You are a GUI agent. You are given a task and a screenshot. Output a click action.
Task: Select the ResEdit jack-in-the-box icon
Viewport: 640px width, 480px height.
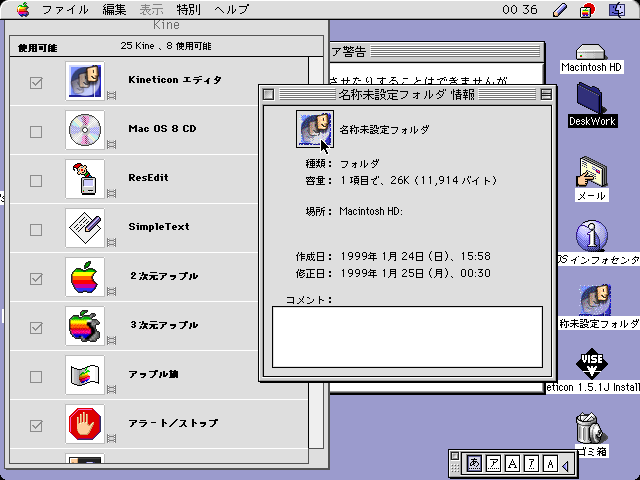point(85,179)
